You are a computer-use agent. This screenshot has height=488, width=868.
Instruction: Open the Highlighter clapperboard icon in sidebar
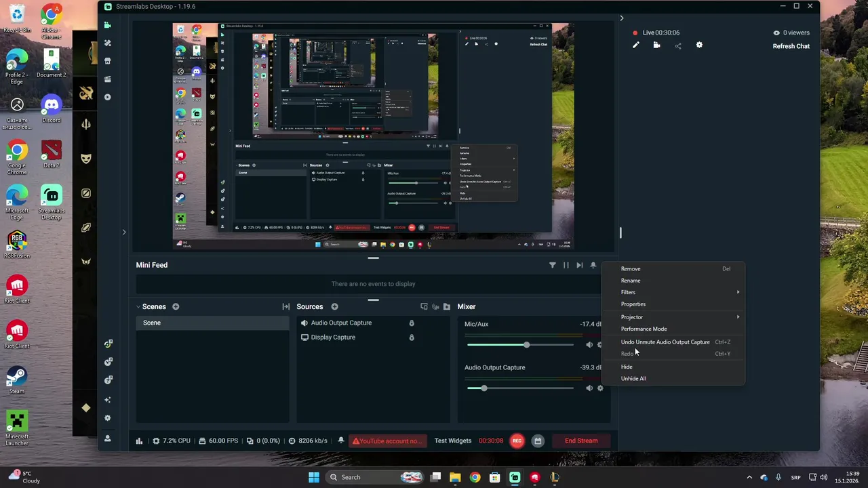(x=107, y=79)
